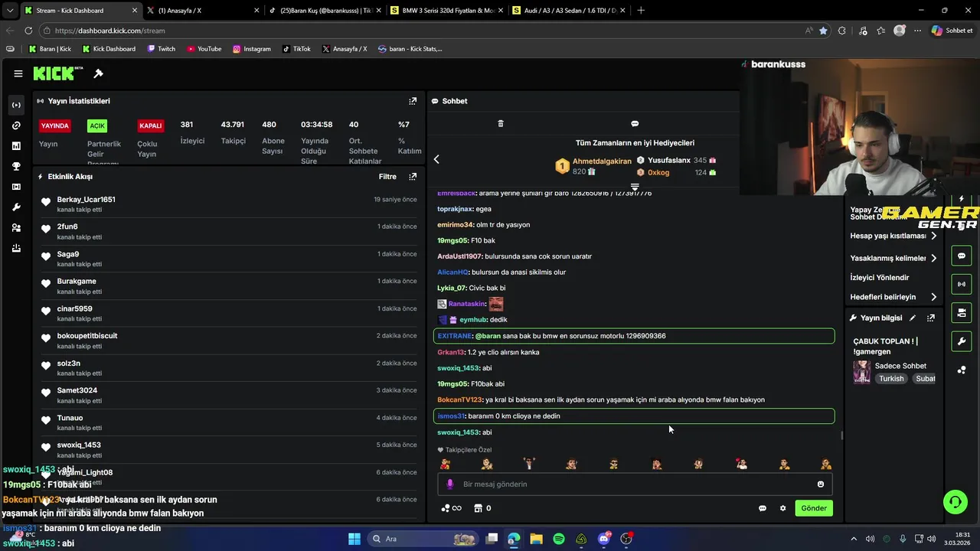Open the Kick hamburger menu
The image size is (980, 551).
18,73
